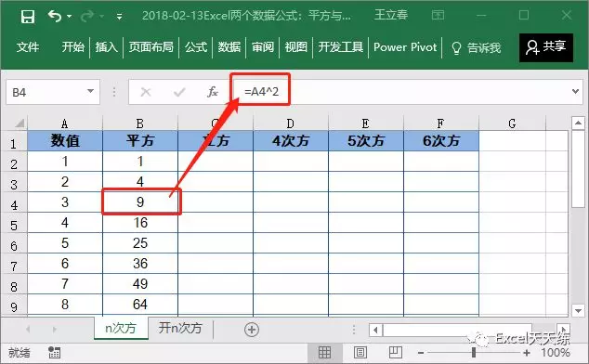This screenshot has width=589, height=364.
Task: Click cell containing 49
Action: coord(140,283)
